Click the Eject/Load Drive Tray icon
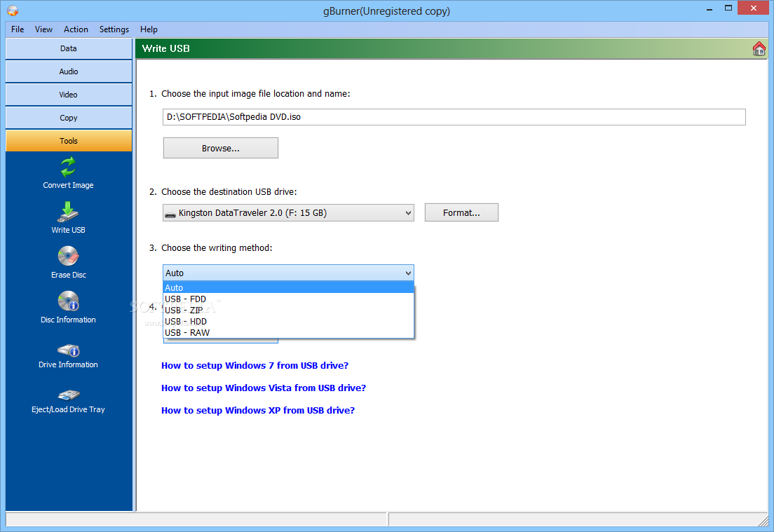The image size is (774, 532). [x=68, y=395]
